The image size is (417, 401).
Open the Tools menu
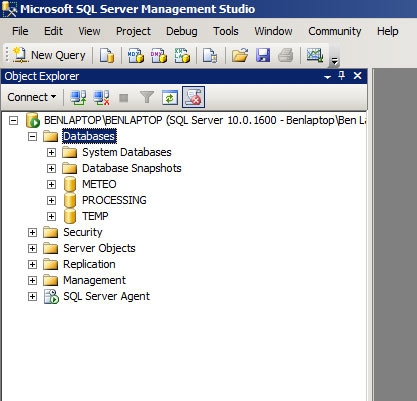226,31
